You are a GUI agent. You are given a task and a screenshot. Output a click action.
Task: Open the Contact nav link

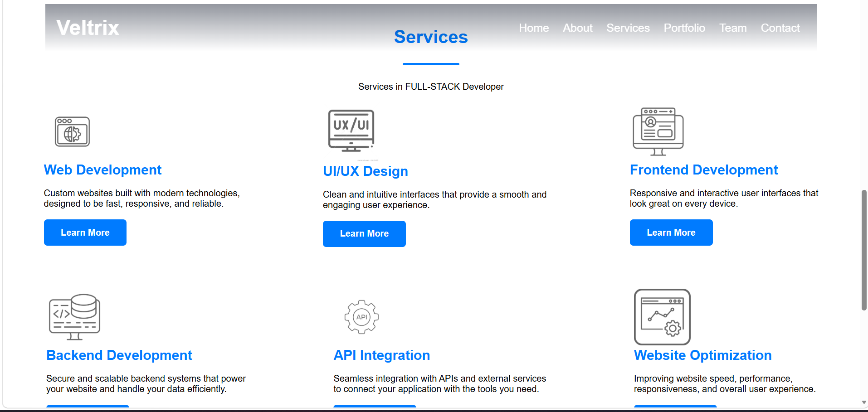(780, 28)
